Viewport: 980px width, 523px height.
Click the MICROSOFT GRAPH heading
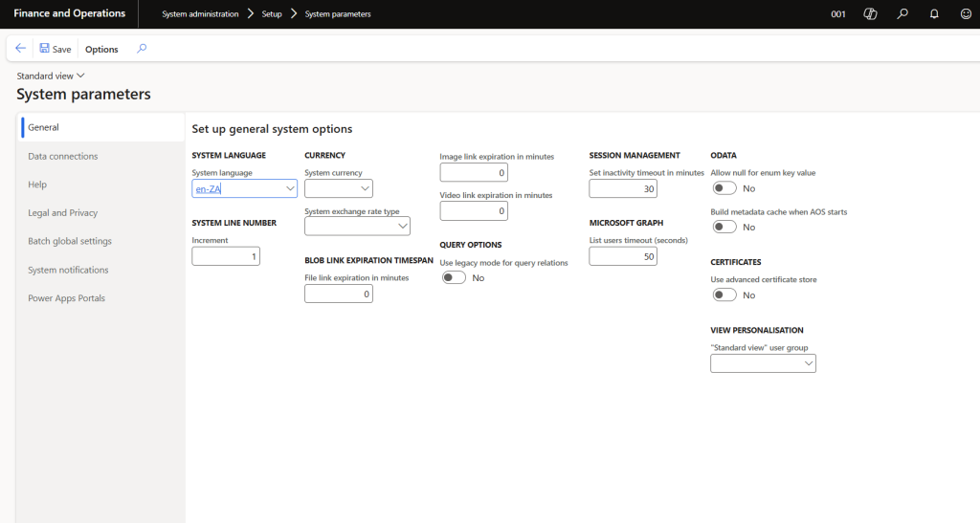[626, 222]
